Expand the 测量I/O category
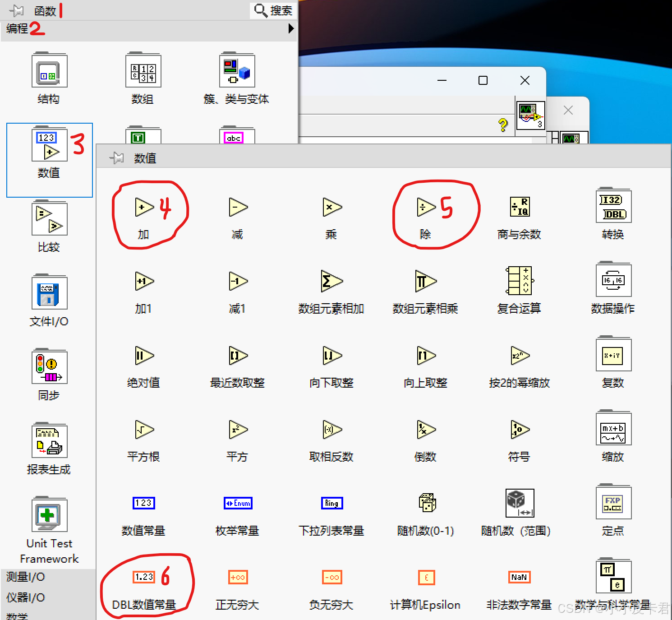 26,577
